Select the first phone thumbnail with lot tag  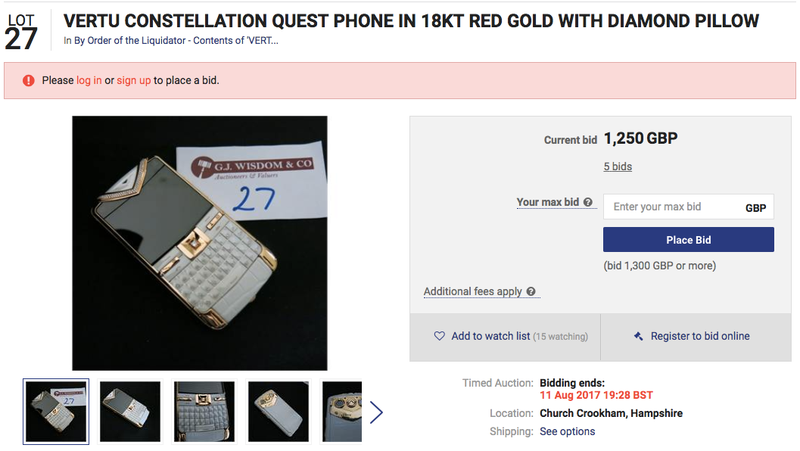[56, 411]
